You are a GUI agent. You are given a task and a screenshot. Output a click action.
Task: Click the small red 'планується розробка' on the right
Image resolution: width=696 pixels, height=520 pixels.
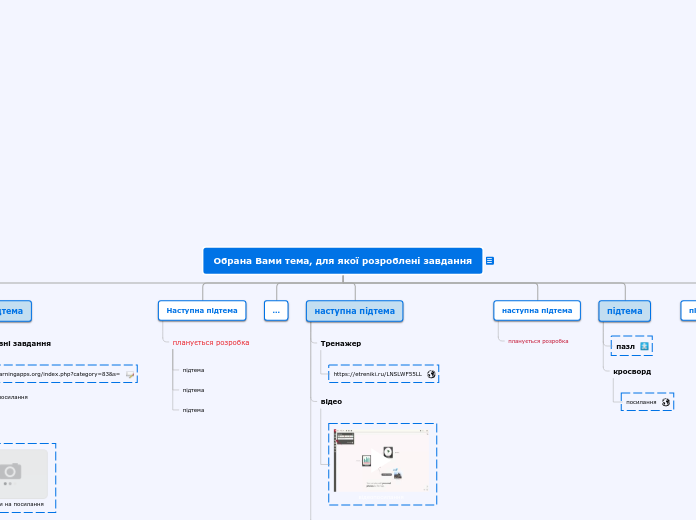click(538, 341)
